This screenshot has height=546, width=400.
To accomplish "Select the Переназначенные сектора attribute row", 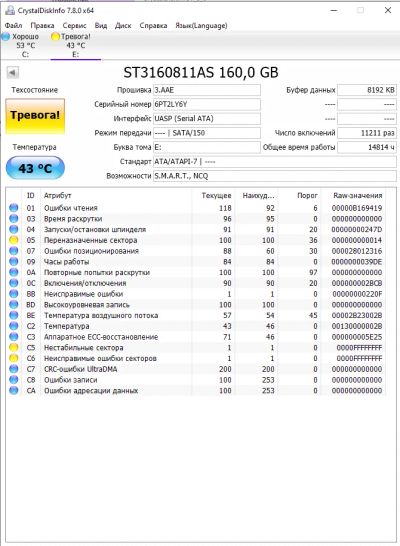I will point(196,240).
